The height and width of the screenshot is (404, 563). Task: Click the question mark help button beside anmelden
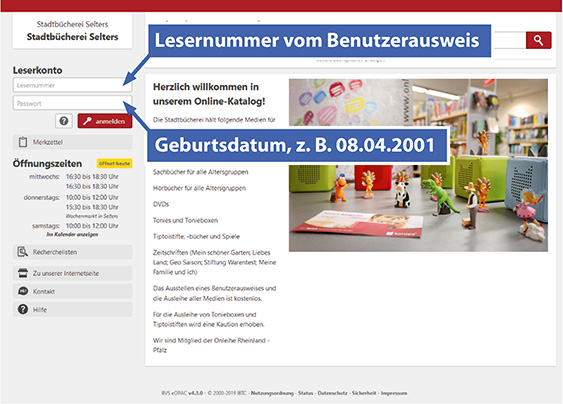click(64, 121)
